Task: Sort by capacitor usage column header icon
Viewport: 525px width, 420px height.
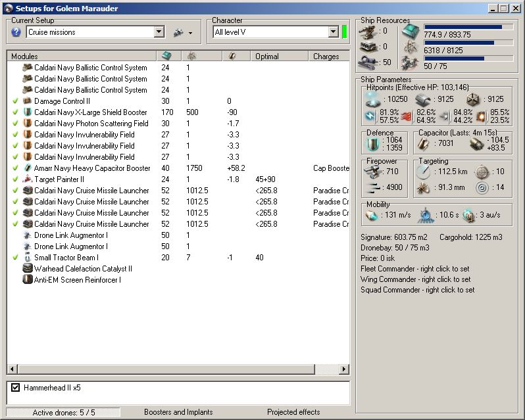Action: (x=232, y=57)
